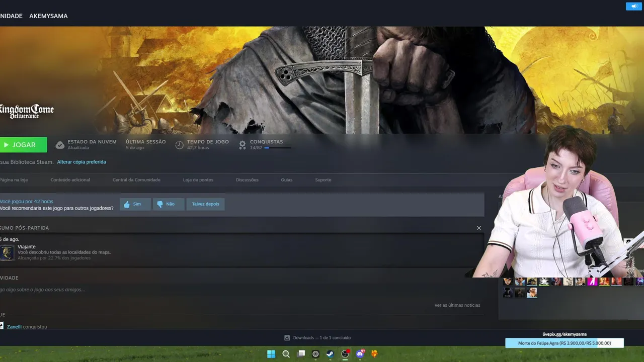
Task: Click the orange gem taskbar icon
Action: 374,354
